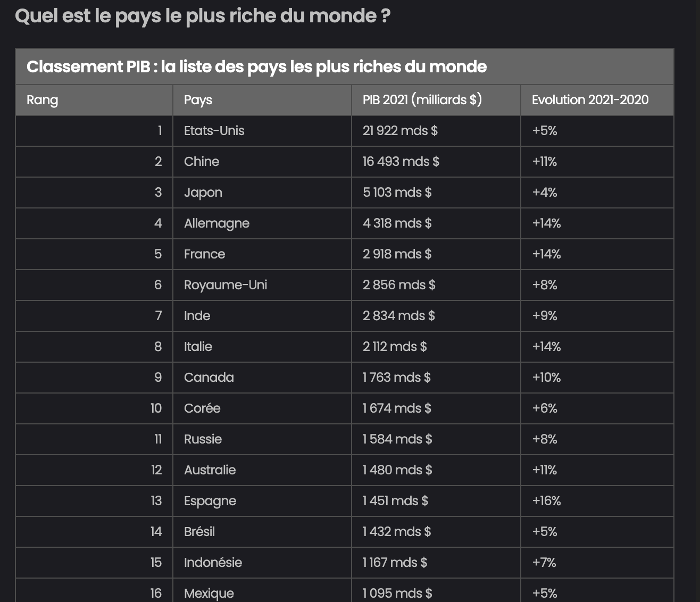Select the 'Pays' column header
The image size is (700, 602).
pyautogui.click(x=198, y=100)
